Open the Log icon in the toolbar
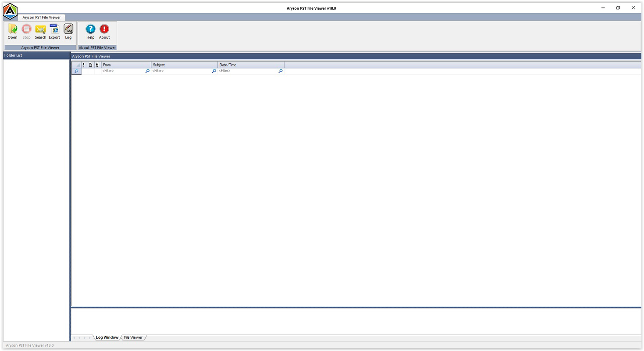The height and width of the screenshot is (351, 644). (x=68, y=31)
